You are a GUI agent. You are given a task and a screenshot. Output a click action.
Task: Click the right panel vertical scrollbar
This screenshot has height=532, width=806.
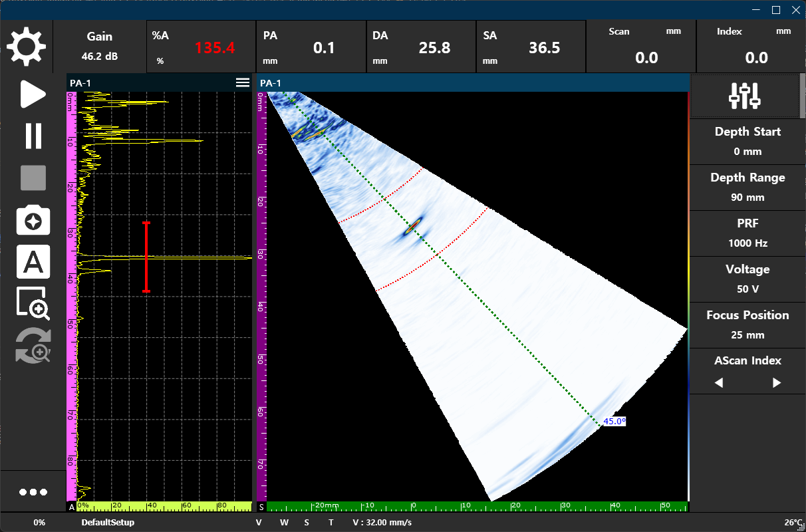pyautogui.click(x=801, y=96)
